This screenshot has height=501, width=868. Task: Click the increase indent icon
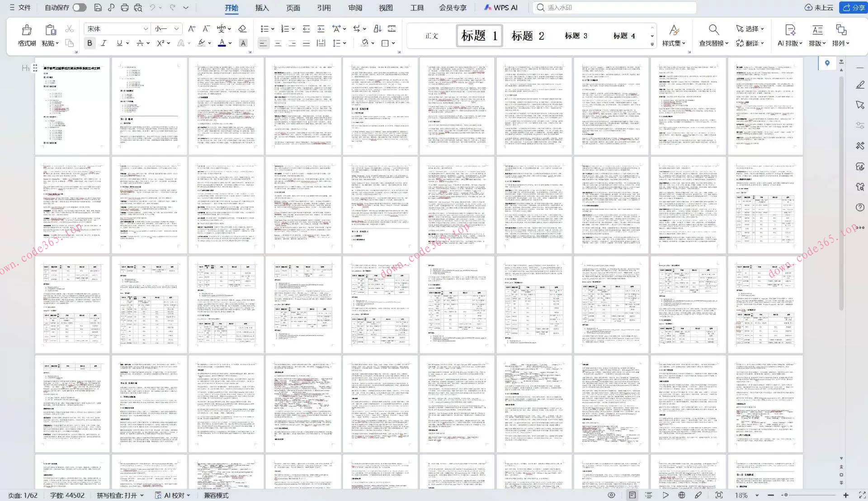321,29
